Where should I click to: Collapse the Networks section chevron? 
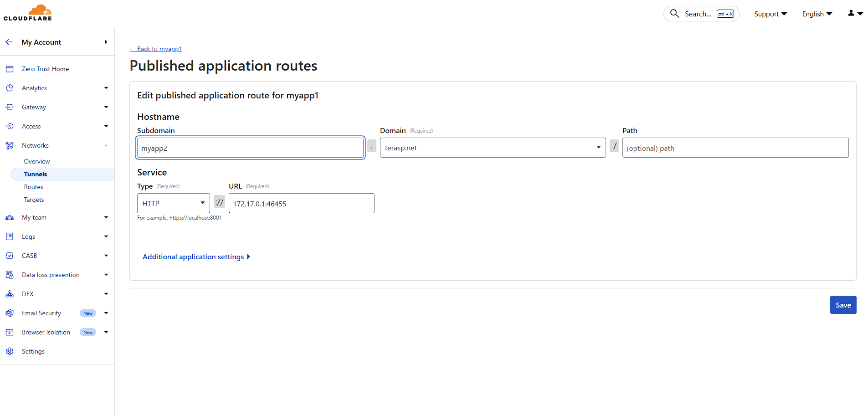106,145
